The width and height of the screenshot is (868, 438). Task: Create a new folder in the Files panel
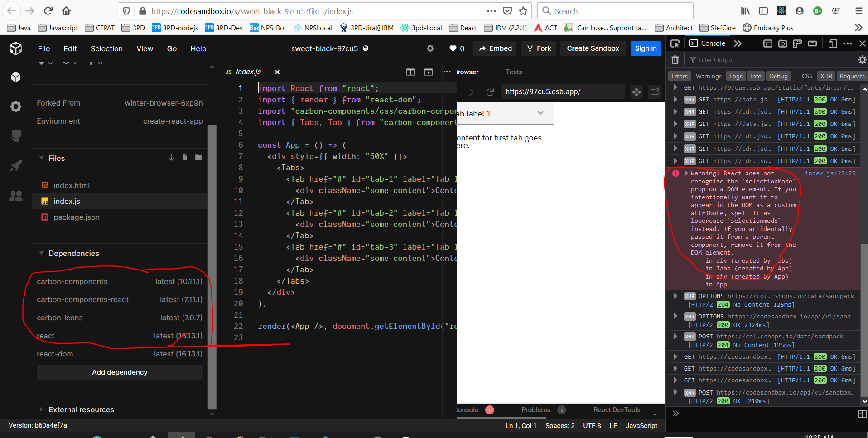(x=198, y=157)
